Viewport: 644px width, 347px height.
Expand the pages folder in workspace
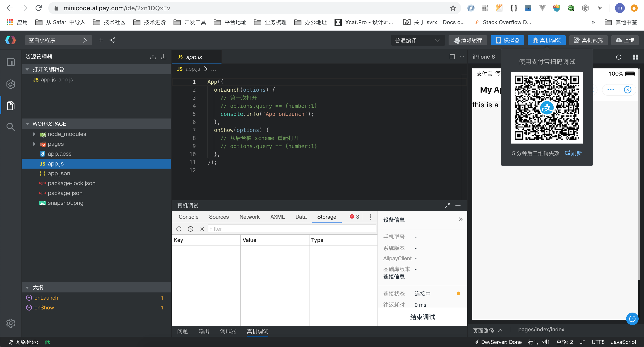[x=34, y=144]
